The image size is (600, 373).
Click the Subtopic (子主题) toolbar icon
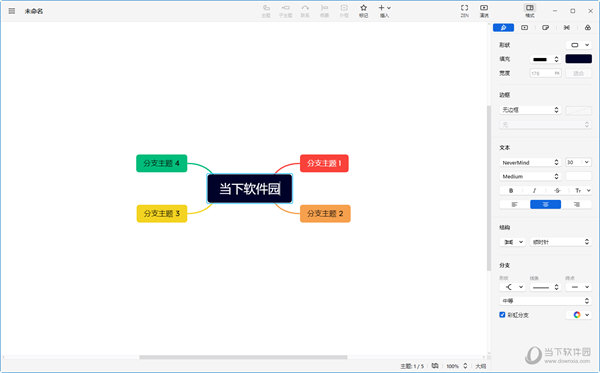285,11
